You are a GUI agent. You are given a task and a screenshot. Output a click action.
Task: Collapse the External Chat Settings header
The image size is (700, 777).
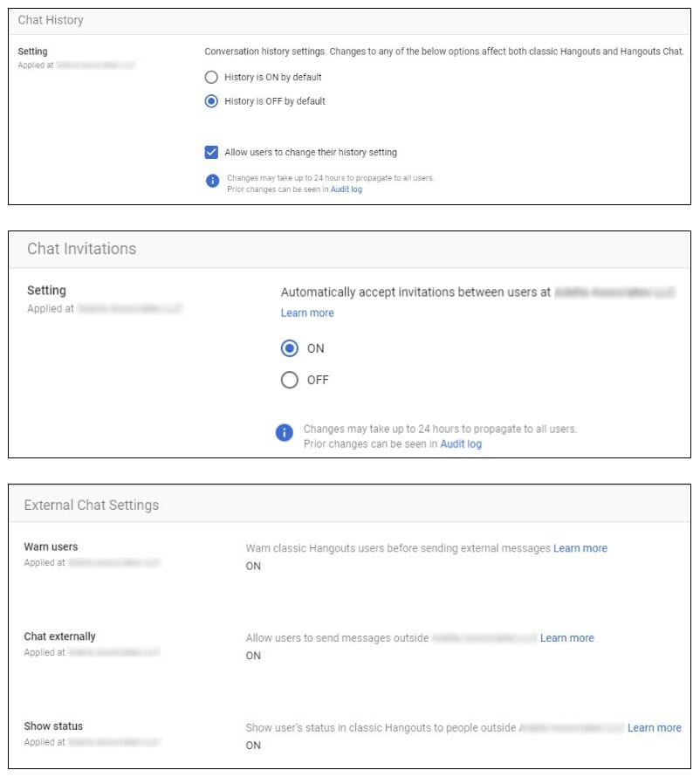[x=349, y=504]
